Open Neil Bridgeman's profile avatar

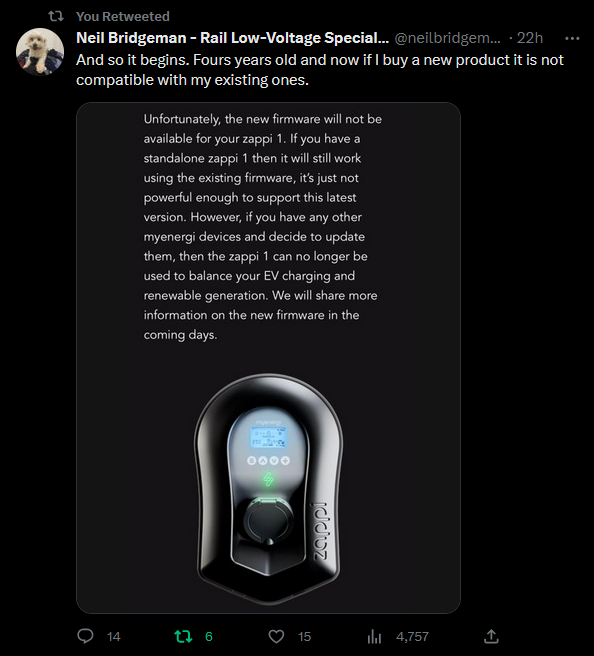pyautogui.click(x=40, y=52)
